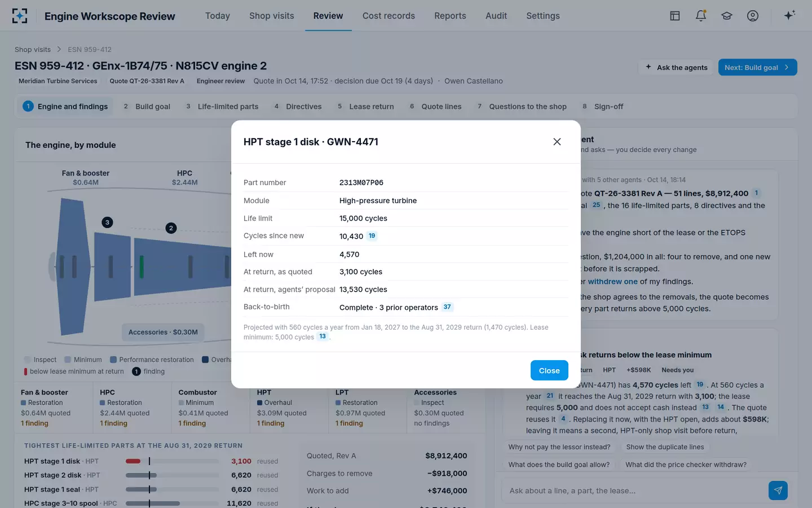Screen dimensions: 812x508
Task: Open the notifications bell
Action: coord(701,16)
